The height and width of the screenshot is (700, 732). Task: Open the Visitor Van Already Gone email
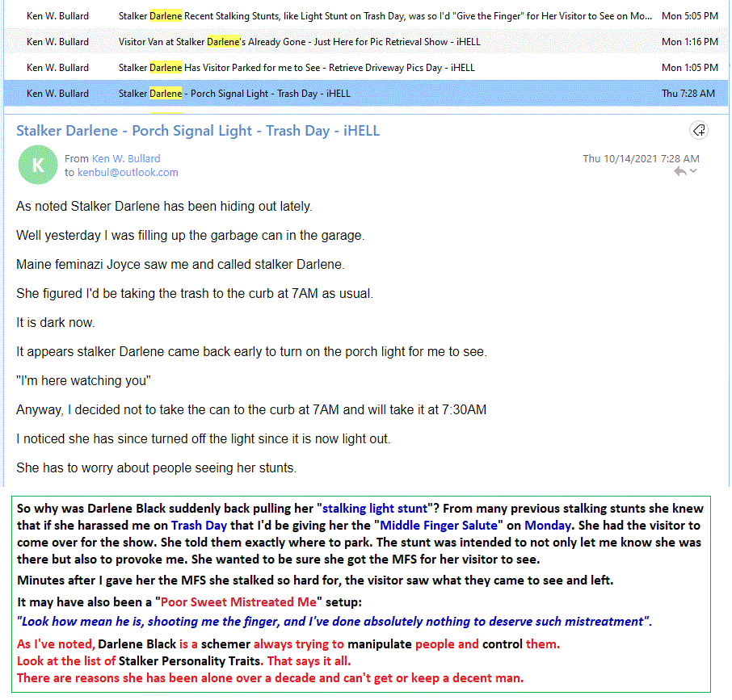366,41
